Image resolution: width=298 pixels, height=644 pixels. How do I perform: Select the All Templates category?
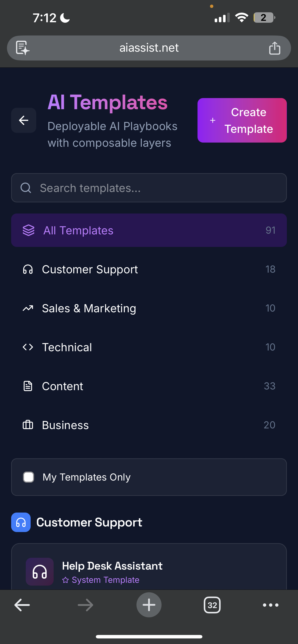149,230
